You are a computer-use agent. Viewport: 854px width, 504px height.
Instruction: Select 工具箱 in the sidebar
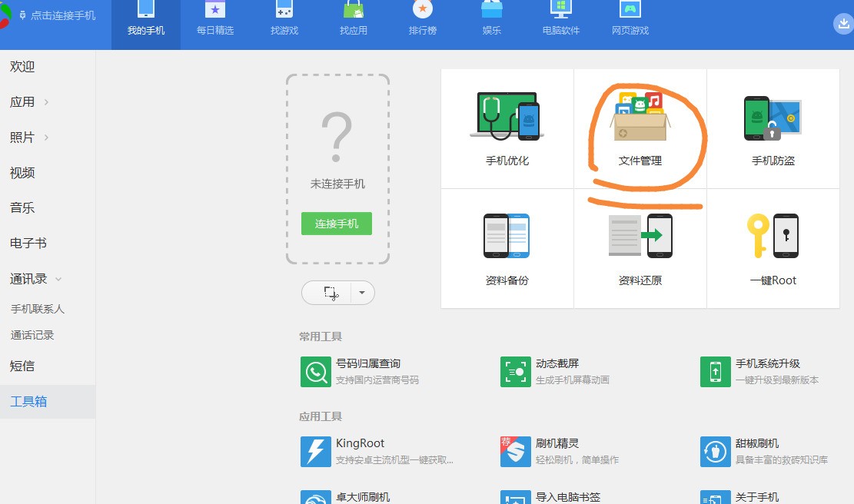[48, 402]
